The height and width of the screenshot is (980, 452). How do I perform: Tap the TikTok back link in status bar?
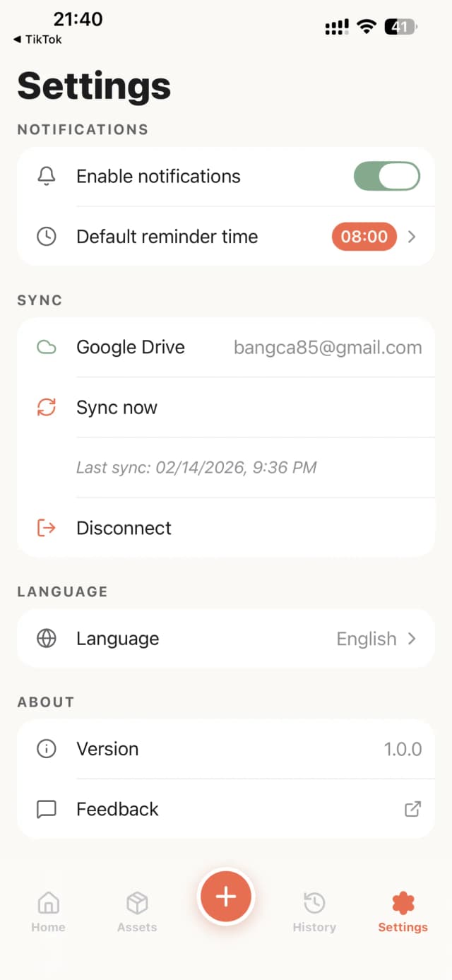(x=36, y=40)
